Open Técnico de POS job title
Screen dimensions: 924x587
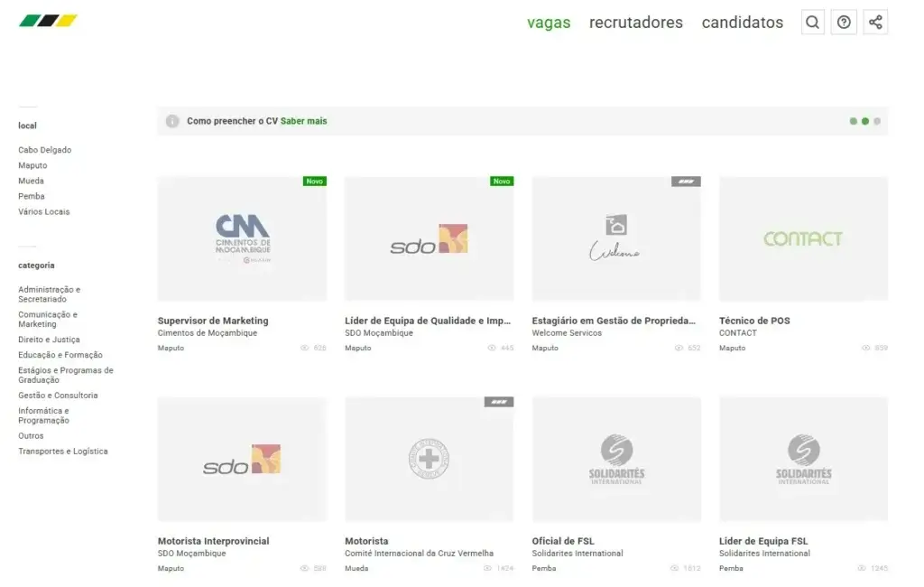click(754, 321)
